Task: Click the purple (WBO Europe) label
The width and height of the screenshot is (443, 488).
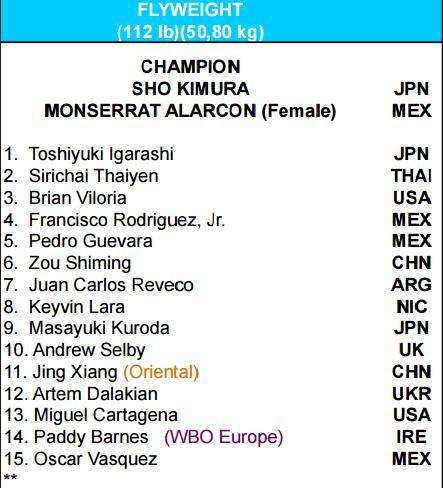Action: [x=224, y=437]
